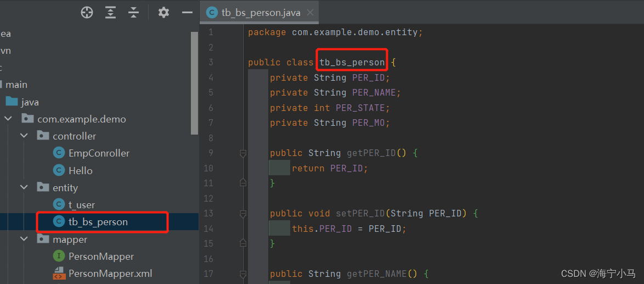644x284 pixels.
Task: Click the PersonMapper interface icon
Action: [x=59, y=257]
